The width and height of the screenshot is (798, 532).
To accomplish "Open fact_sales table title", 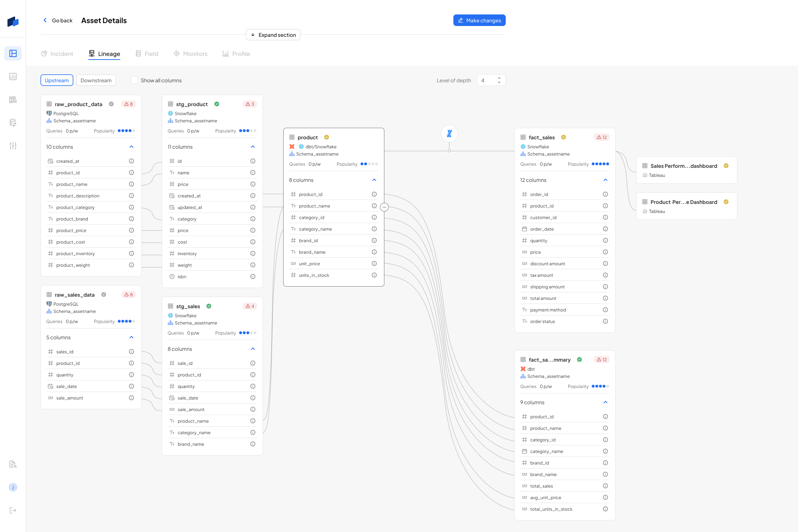I will pos(542,137).
